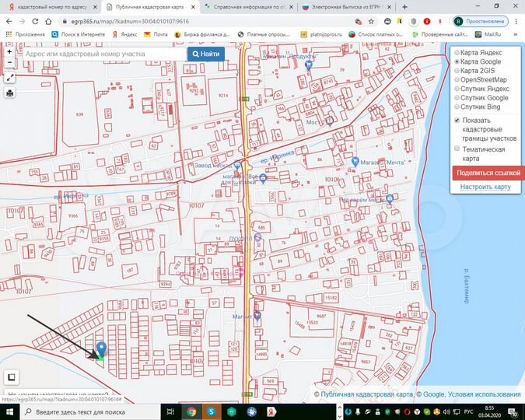This screenshot has width=525, height=420.
Task: Zoom in the map with plus button
Action: point(9,52)
